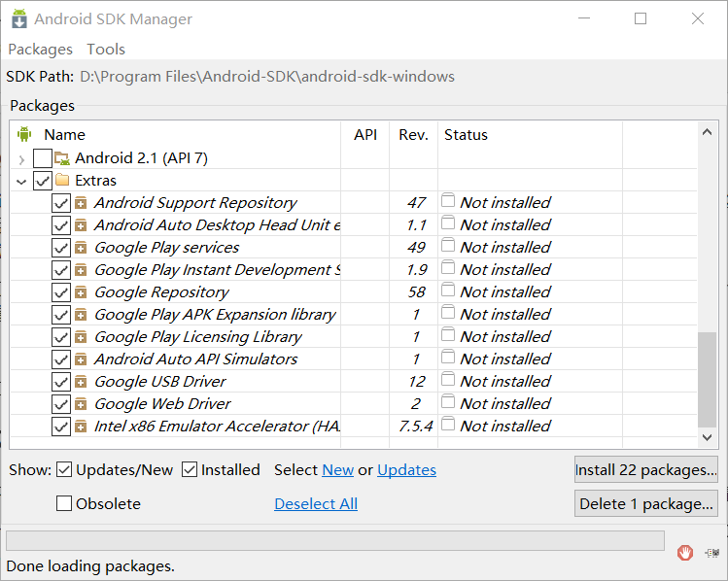728x581 pixels.
Task: Open the Packages menu
Action: pyautogui.click(x=41, y=50)
